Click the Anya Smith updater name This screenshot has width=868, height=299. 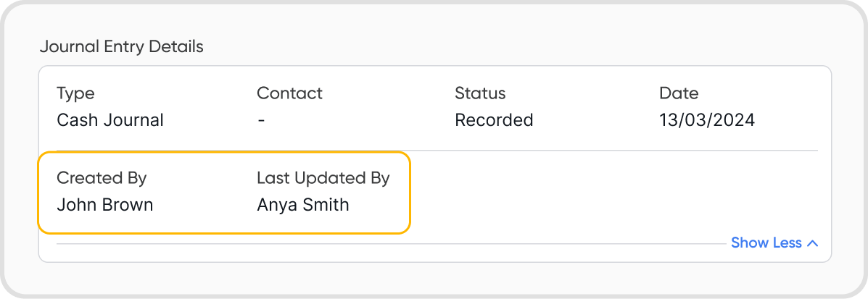[x=303, y=205]
